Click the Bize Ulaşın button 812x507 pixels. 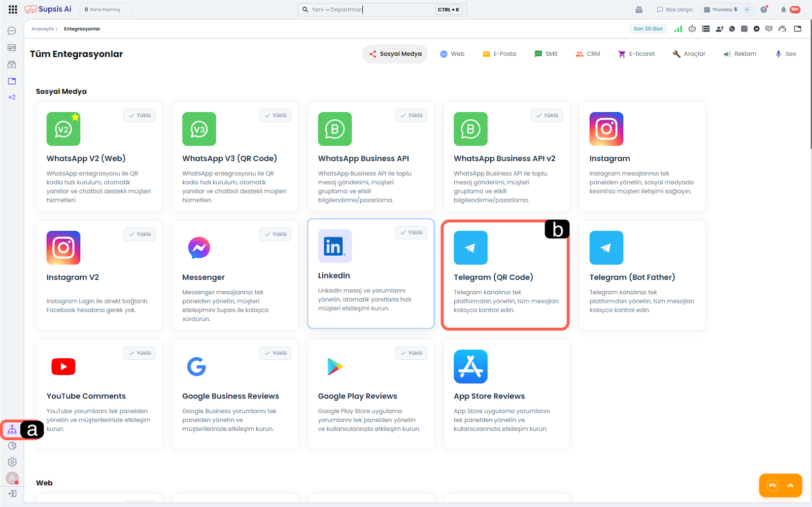[x=674, y=10]
